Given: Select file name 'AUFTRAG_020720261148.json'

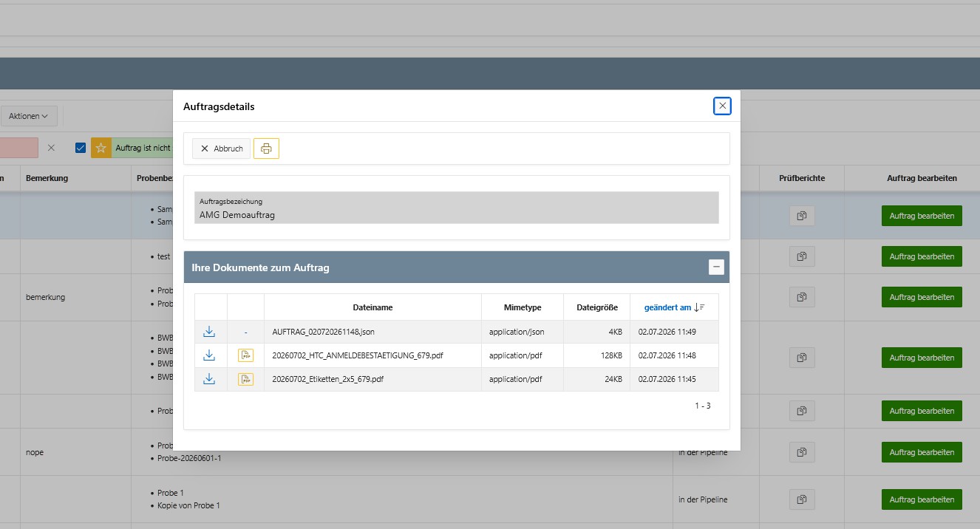Looking at the screenshot, I should pyautogui.click(x=324, y=332).
